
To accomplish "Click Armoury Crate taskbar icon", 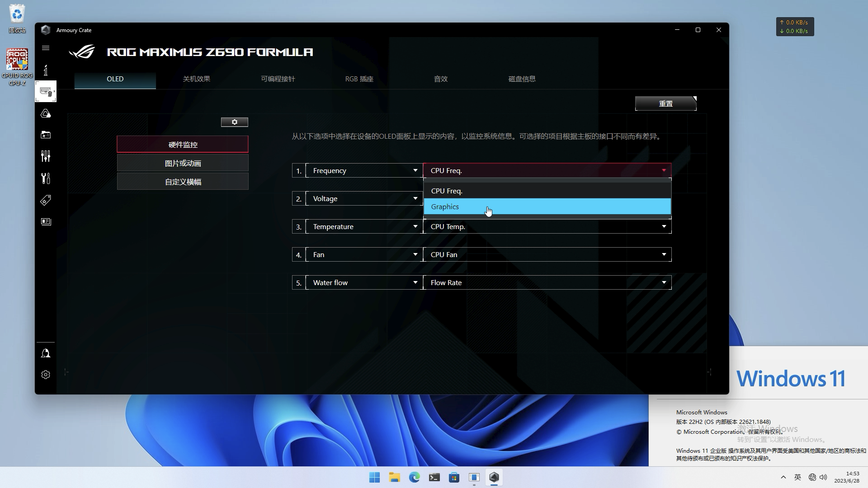I will [x=494, y=477].
